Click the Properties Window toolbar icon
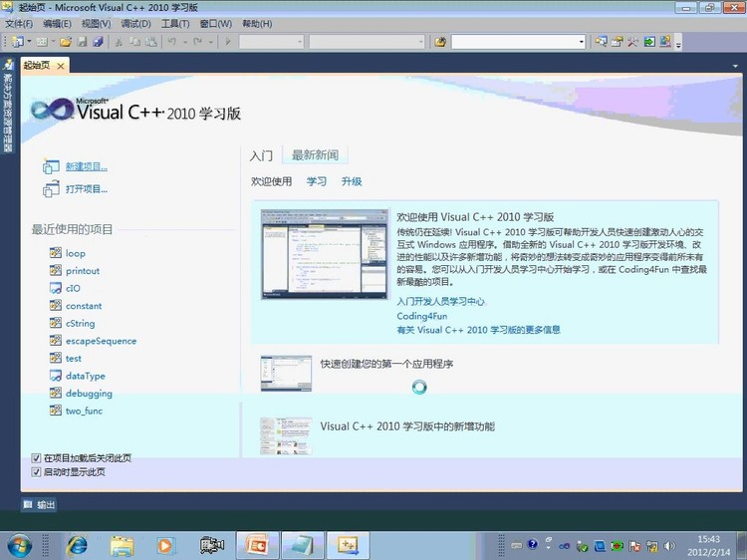The image size is (747, 560). [x=617, y=42]
